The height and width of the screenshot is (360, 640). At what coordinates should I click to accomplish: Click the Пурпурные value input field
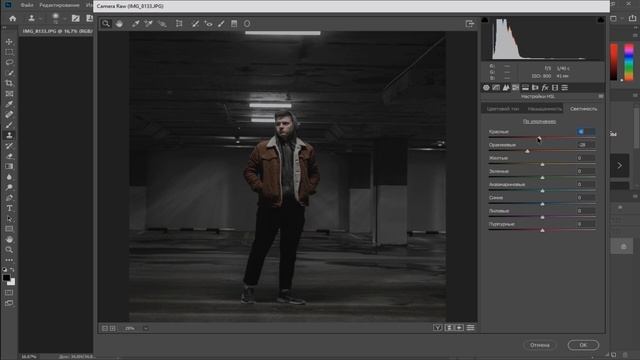pos(586,224)
